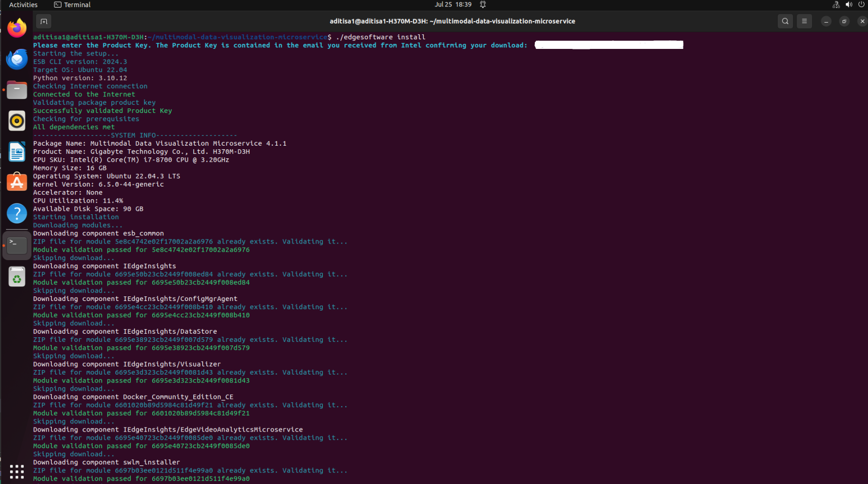Open Activities overview
868x484 pixels.
23,5
